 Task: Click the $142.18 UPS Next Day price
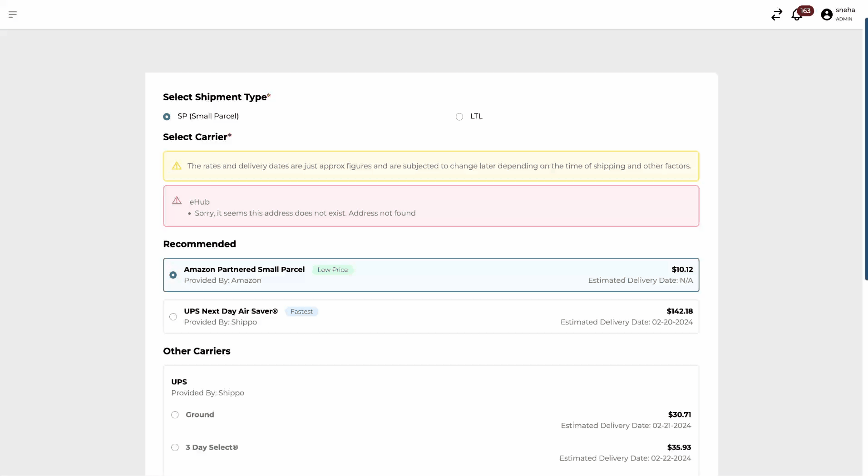(x=679, y=311)
